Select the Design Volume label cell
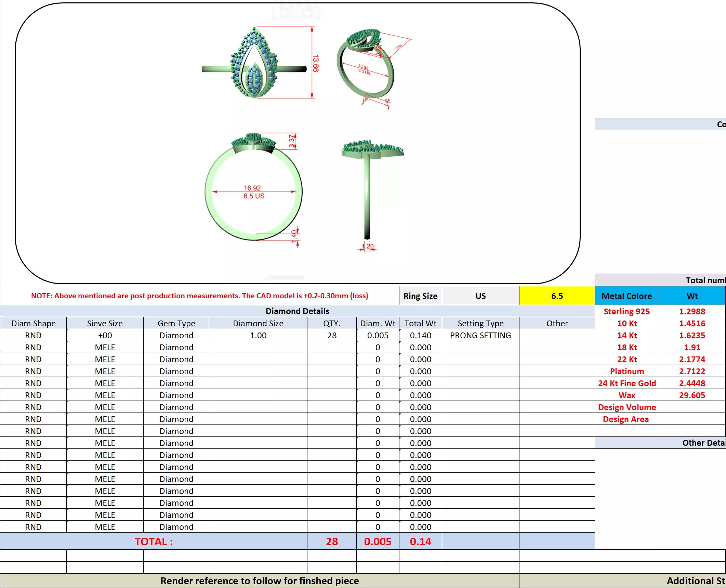 (x=626, y=407)
